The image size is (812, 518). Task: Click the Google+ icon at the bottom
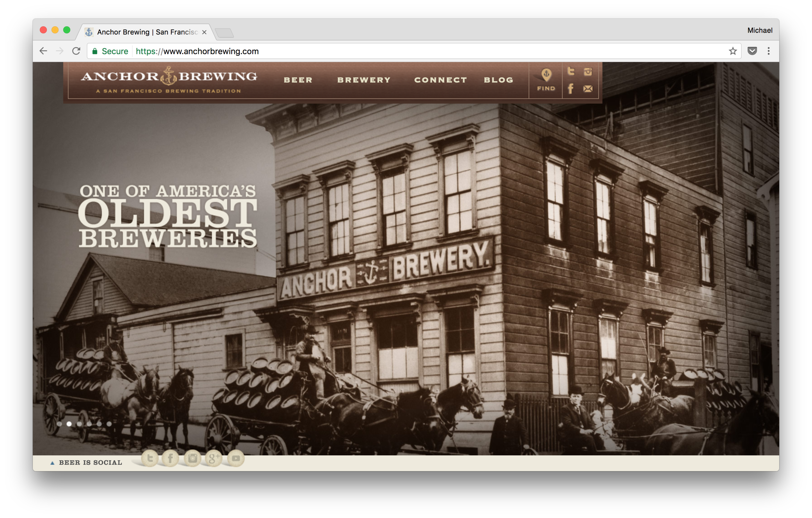[x=214, y=458]
